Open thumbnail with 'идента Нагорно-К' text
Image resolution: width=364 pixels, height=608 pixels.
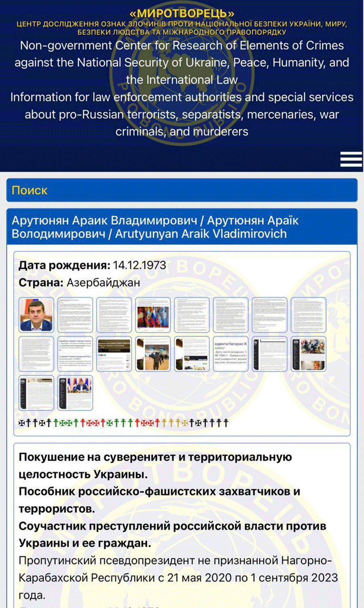[x=231, y=354]
